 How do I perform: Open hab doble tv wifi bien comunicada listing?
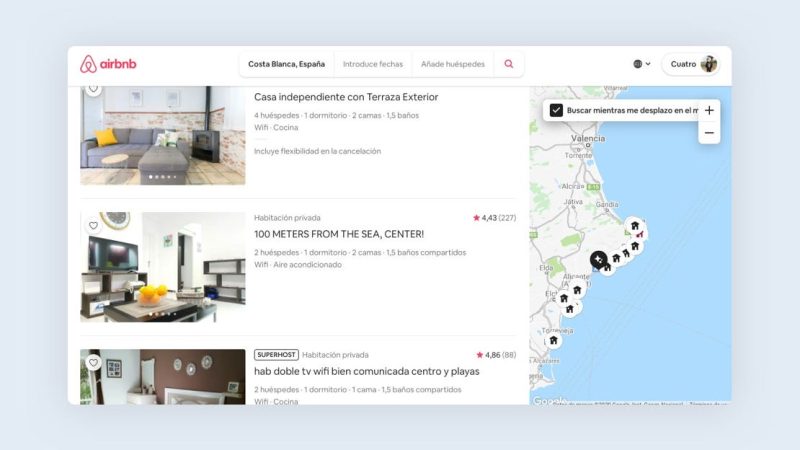[367, 371]
